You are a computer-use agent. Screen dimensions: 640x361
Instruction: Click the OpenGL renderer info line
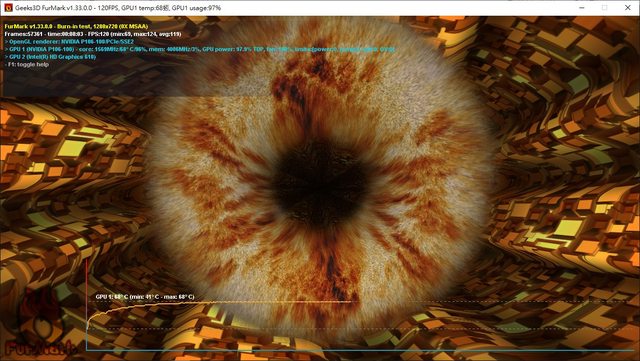(69, 42)
